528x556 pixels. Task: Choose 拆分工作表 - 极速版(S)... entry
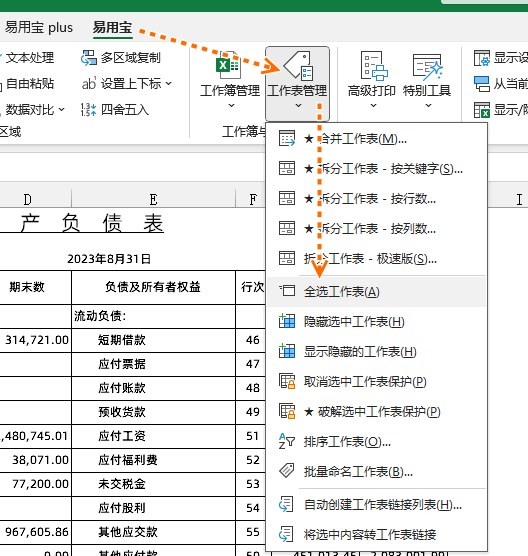tap(376, 258)
